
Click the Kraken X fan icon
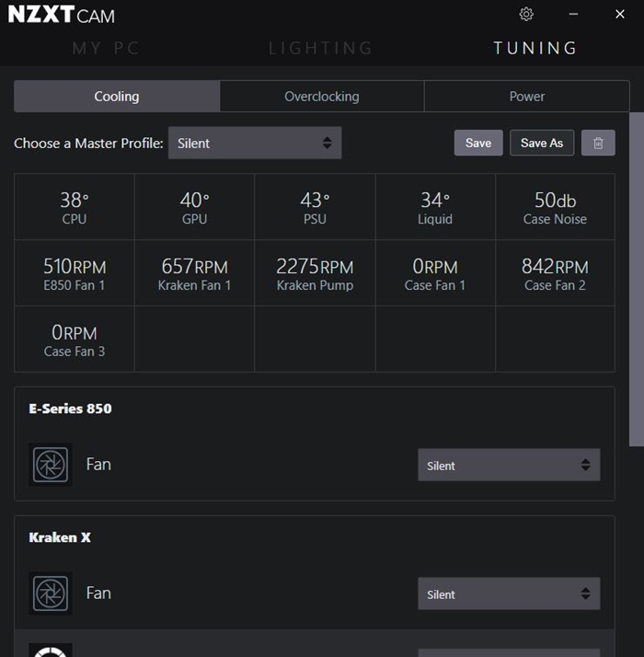51,594
